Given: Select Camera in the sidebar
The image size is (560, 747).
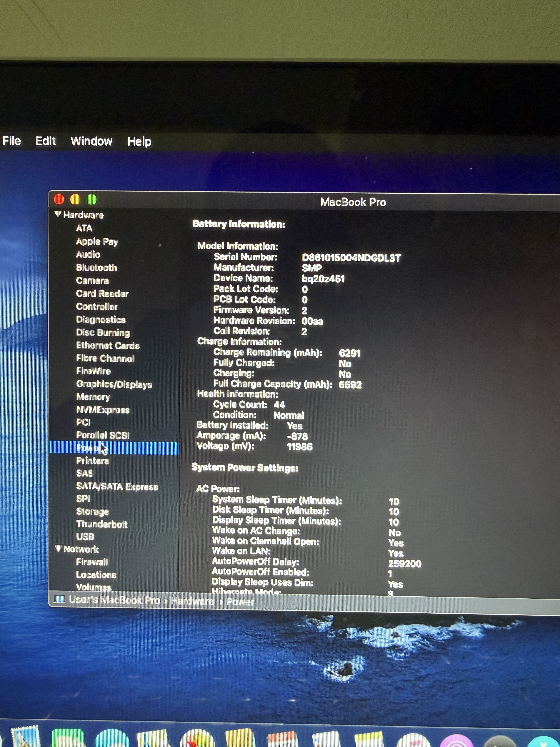Looking at the screenshot, I should click(x=92, y=280).
